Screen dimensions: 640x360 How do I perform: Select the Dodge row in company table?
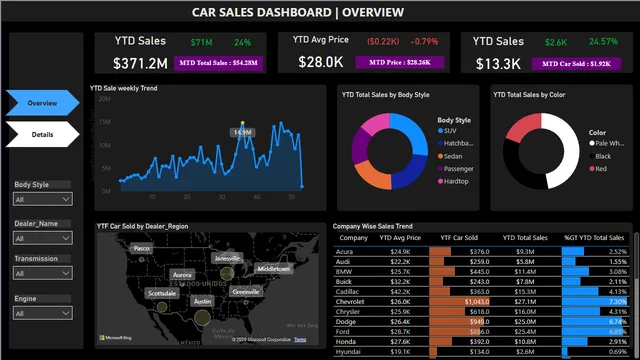click(x=481, y=322)
